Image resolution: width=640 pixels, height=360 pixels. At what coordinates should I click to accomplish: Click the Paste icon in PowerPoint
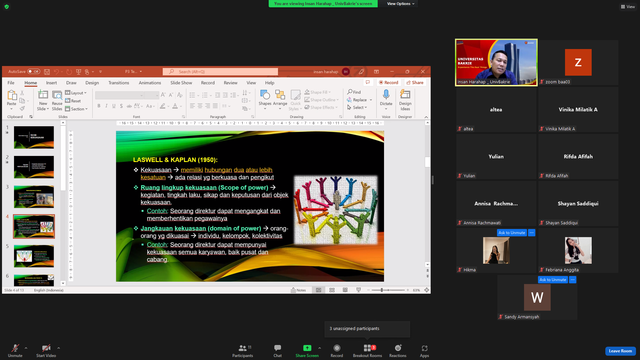[x=11, y=96]
